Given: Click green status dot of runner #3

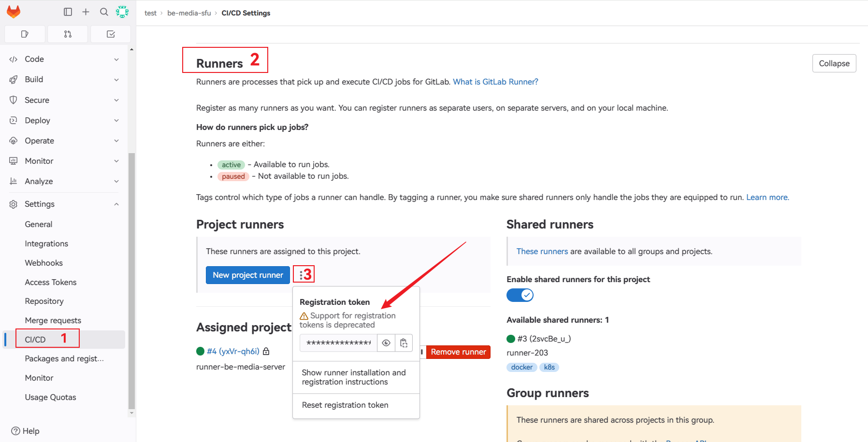Looking at the screenshot, I should (511, 339).
